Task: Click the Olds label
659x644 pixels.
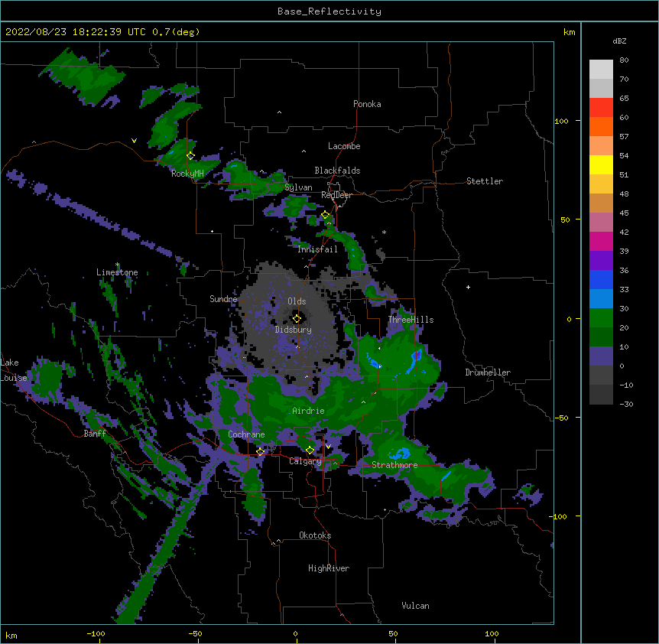Action: pyautogui.click(x=297, y=301)
